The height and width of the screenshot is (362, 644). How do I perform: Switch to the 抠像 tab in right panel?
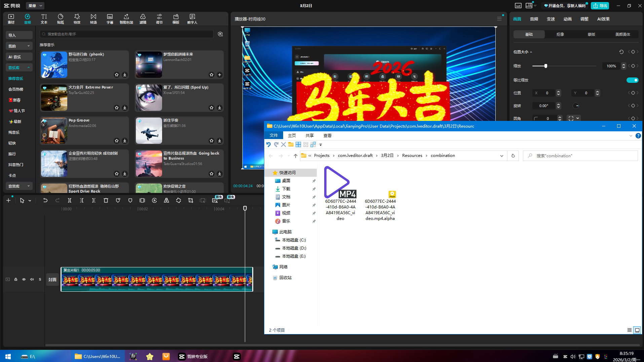(x=560, y=34)
